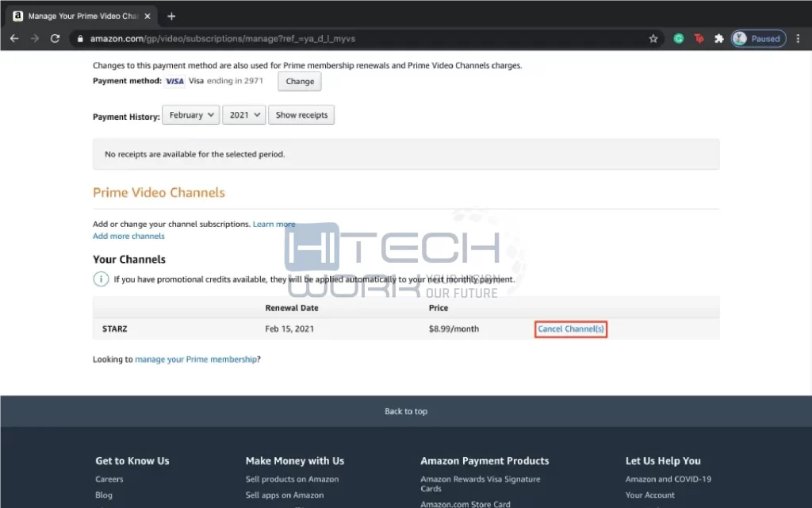Click the Your Channels heading

tap(129, 260)
